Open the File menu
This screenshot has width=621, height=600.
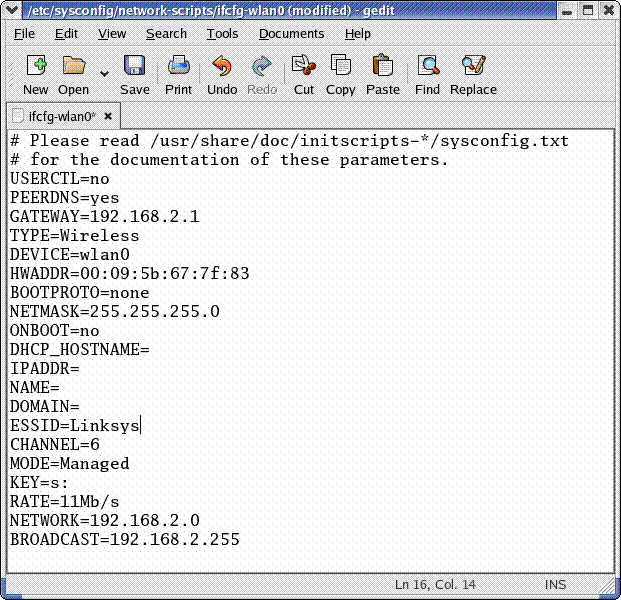[x=25, y=34]
